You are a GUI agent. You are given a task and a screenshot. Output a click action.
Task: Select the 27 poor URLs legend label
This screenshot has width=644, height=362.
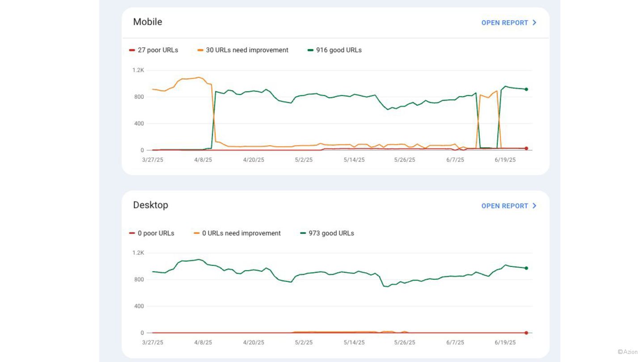pyautogui.click(x=158, y=50)
